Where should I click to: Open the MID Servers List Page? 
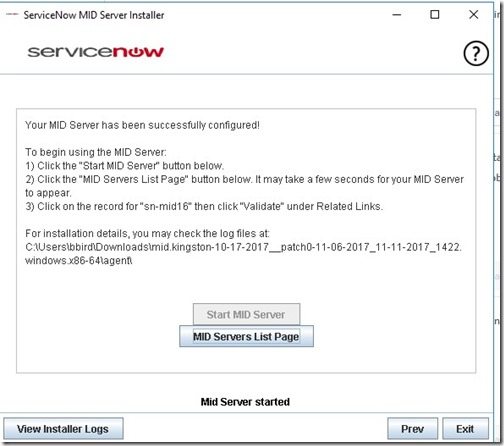pyautogui.click(x=246, y=336)
